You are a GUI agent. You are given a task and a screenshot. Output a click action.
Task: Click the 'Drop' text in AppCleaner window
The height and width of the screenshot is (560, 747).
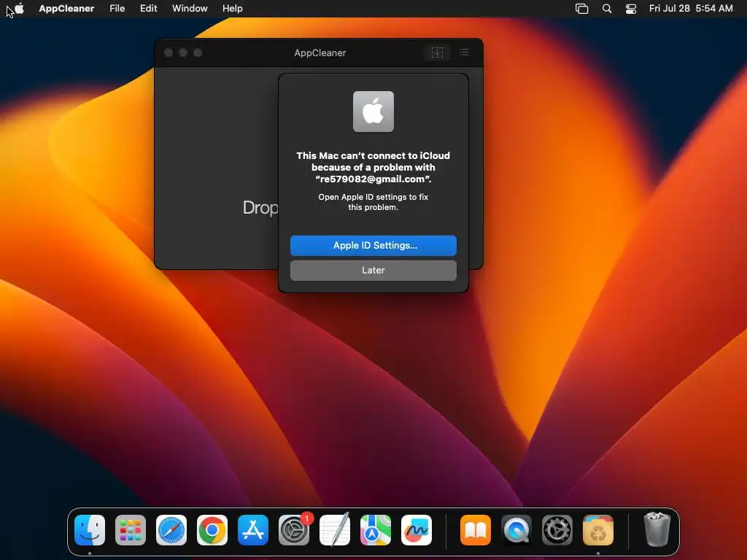[260, 208]
